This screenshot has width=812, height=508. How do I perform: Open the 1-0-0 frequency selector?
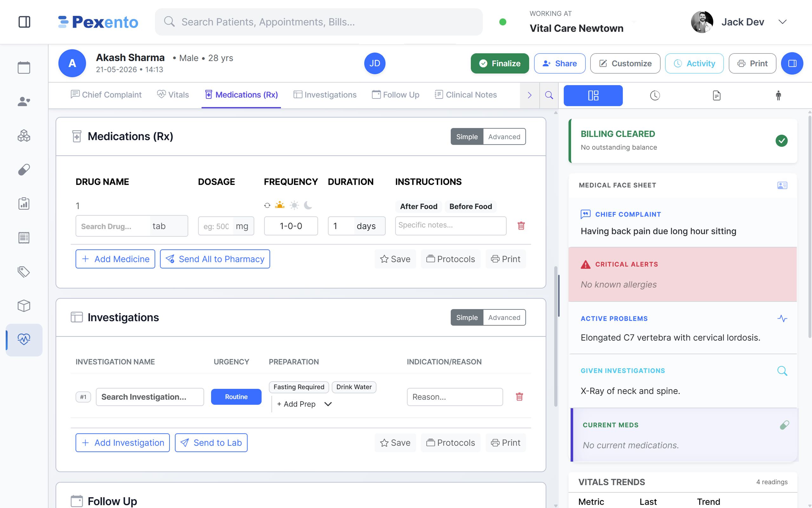click(x=291, y=226)
